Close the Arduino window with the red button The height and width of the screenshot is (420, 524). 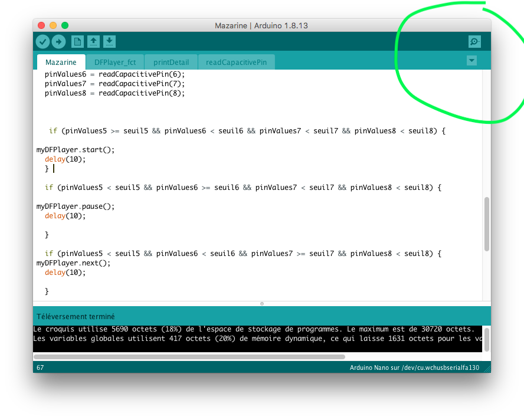(x=41, y=25)
